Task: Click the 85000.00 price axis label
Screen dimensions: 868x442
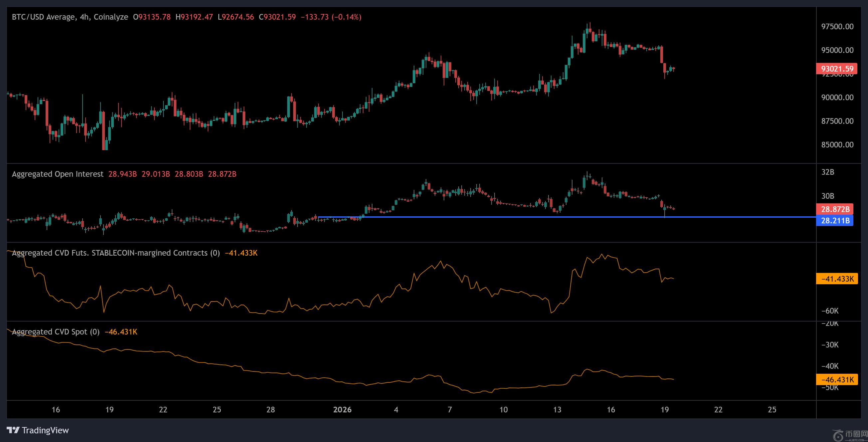Action: tap(837, 145)
